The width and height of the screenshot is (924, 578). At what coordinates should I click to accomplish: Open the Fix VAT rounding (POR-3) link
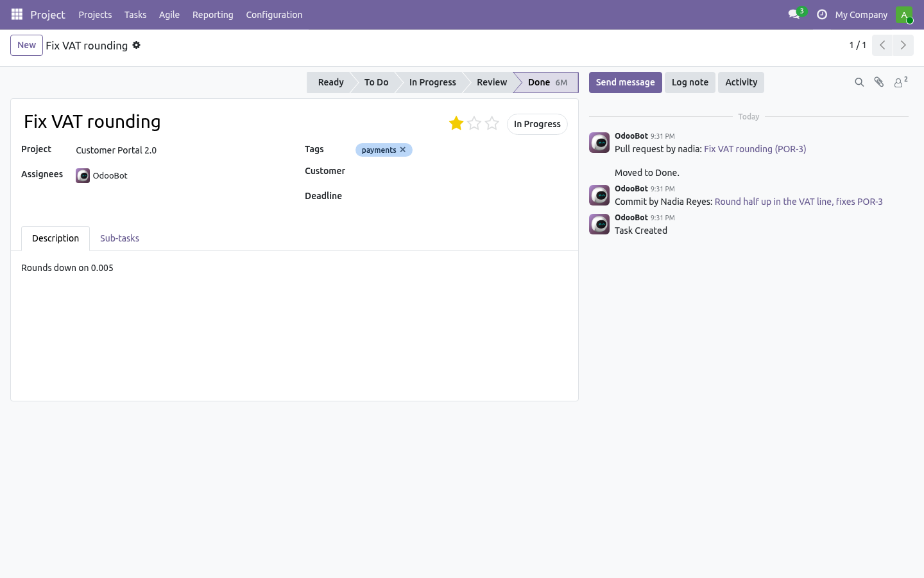(x=755, y=149)
